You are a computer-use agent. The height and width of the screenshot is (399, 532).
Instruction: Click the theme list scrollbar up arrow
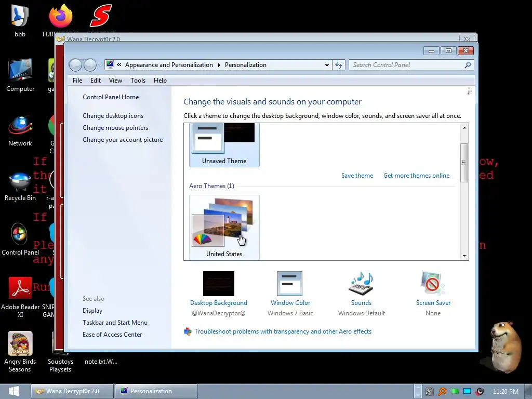(464, 128)
